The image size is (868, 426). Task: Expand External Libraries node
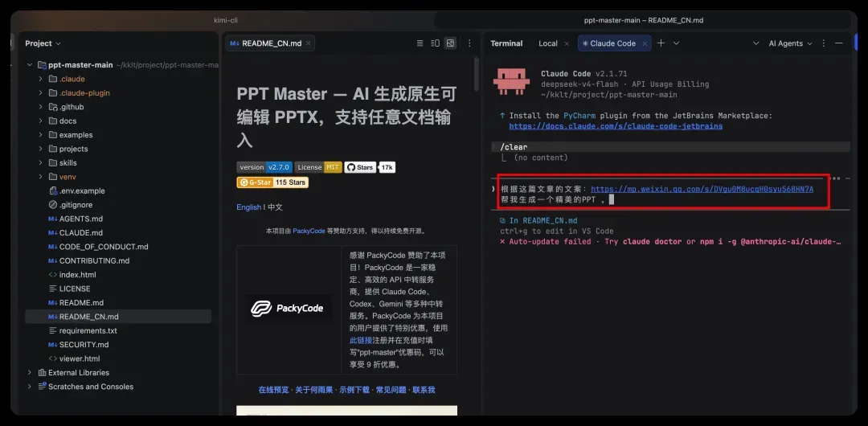(30, 372)
